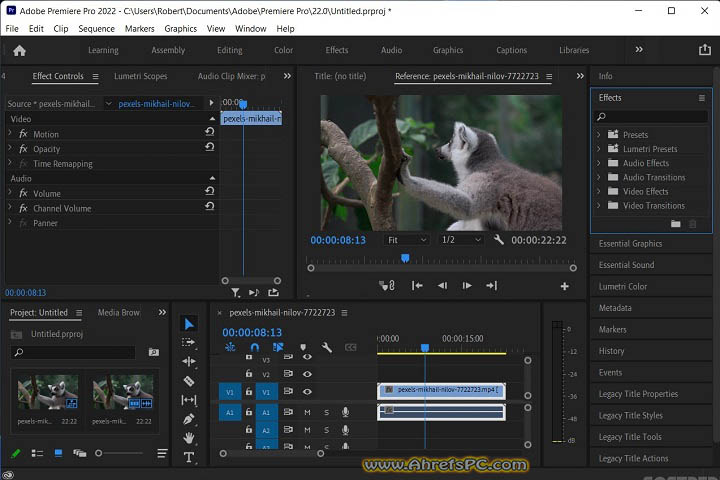Viewport: 720px width, 480px height.
Task: Open timeline display settings wrench
Action: tap(326, 347)
